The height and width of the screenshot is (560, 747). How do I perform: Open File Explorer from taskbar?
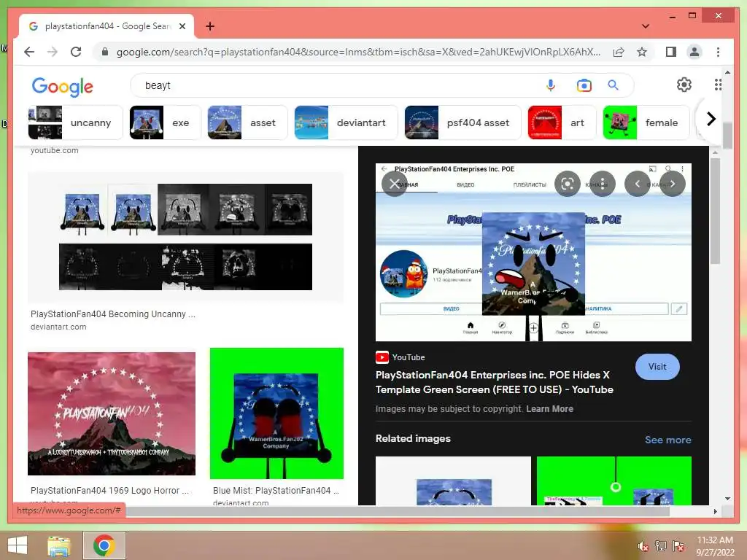(x=59, y=545)
